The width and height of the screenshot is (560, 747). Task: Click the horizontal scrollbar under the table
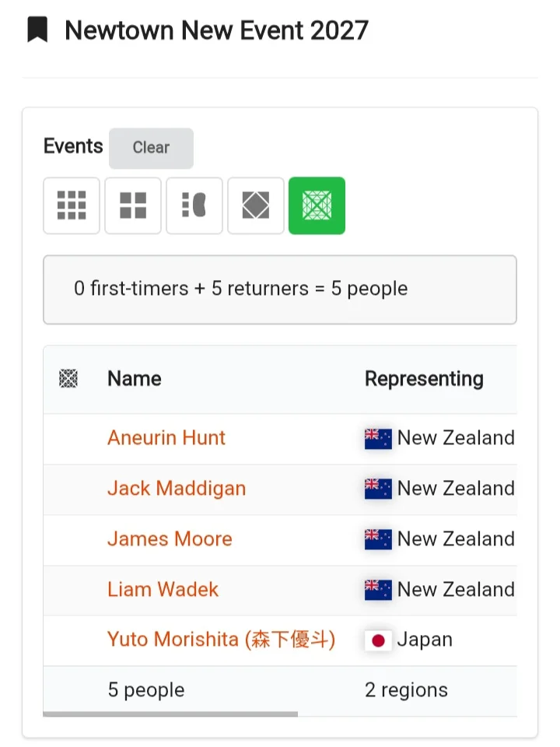[x=170, y=714]
